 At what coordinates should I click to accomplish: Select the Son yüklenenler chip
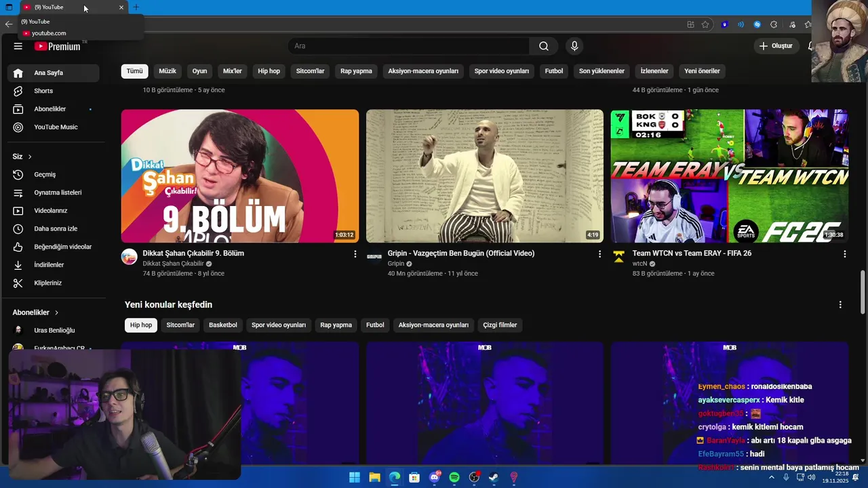[601, 71]
